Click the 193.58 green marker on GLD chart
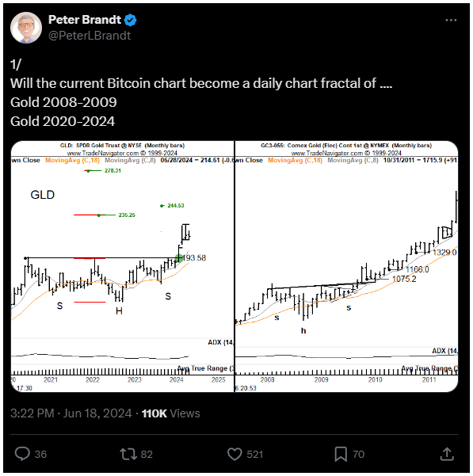The height and width of the screenshot is (476, 473). click(x=179, y=258)
